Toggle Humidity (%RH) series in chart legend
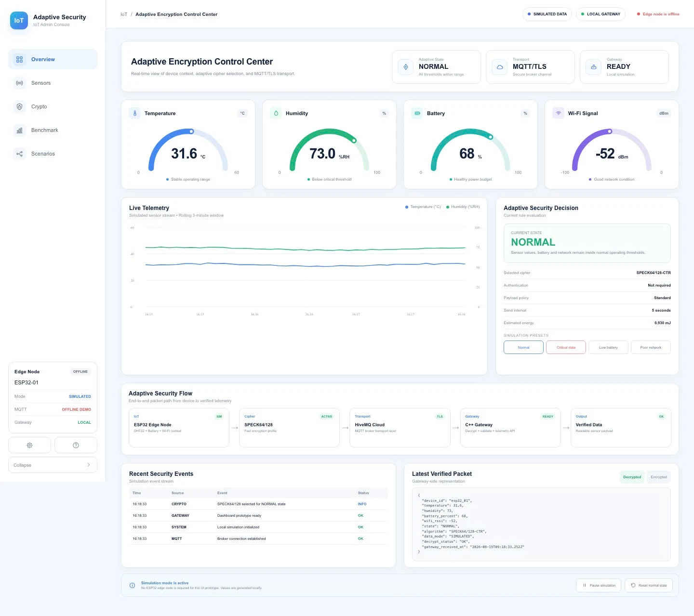The height and width of the screenshot is (616, 694). [463, 207]
